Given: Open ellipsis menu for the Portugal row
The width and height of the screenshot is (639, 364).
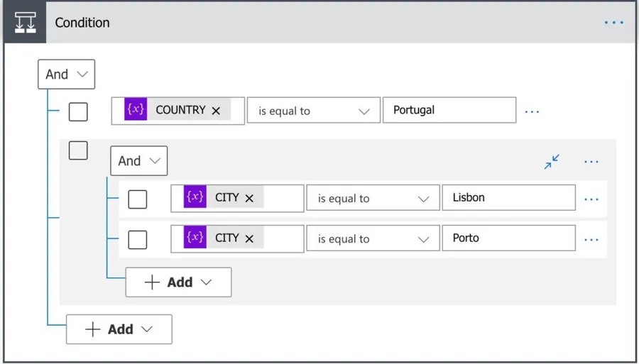Looking at the screenshot, I should point(532,111).
